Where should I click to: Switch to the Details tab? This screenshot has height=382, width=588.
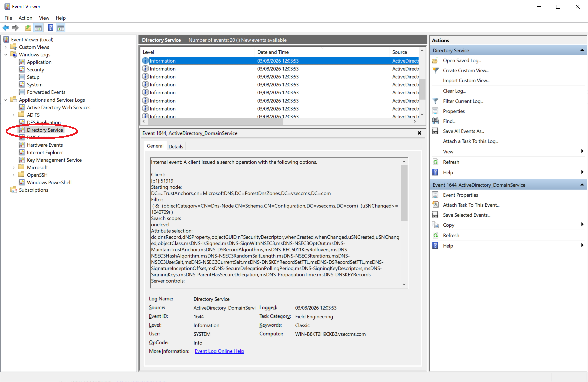click(x=176, y=146)
